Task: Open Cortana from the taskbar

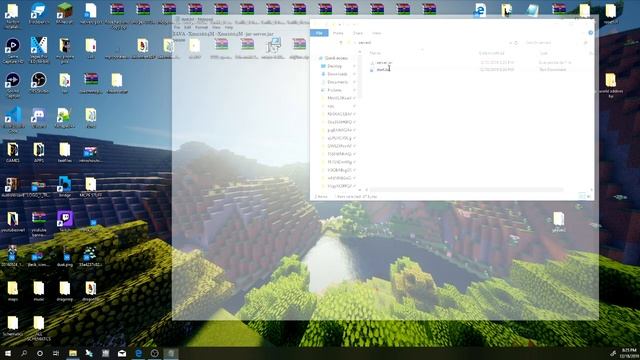Action: tap(40, 353)
